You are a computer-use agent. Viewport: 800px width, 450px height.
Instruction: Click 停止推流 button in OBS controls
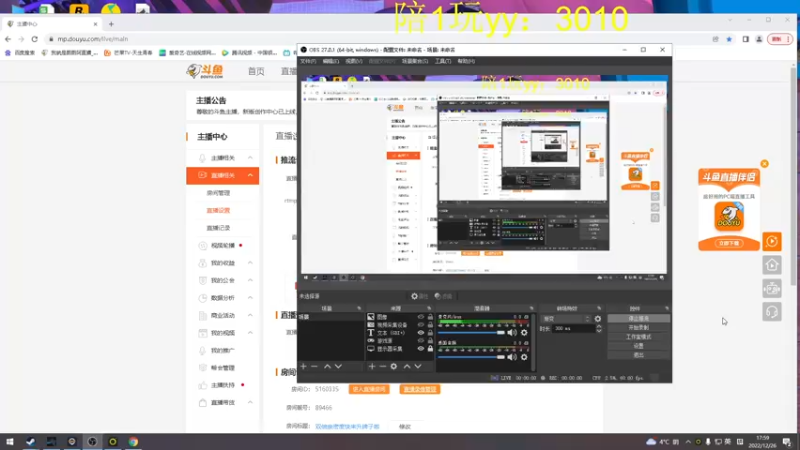coord(638,318)
